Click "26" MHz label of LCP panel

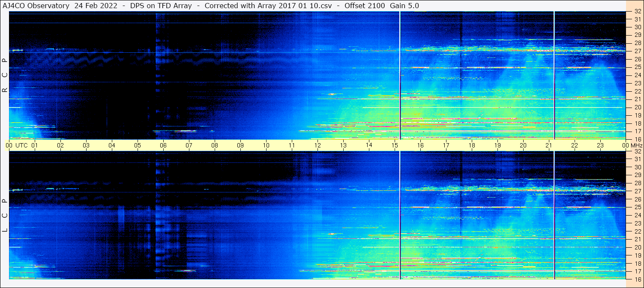point(638,199)
